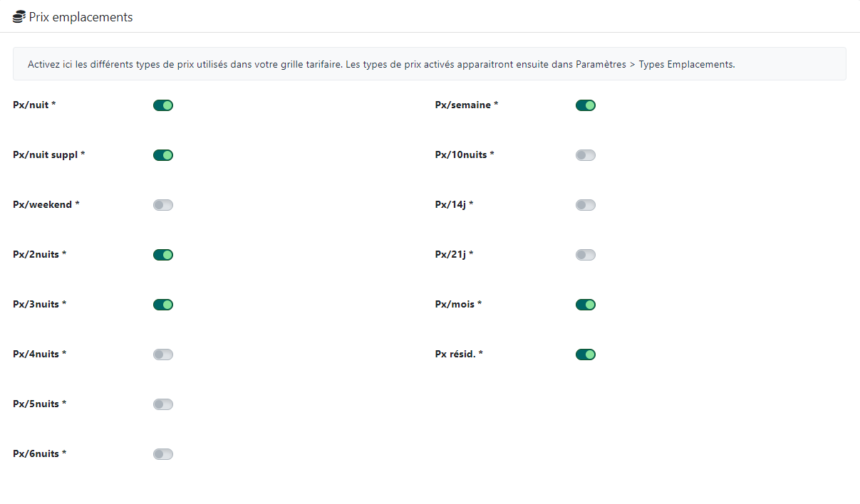This screenshot has width=860, height=504.
Task: Turn on the Px/5nuits switch
Action: click(163, 404)
